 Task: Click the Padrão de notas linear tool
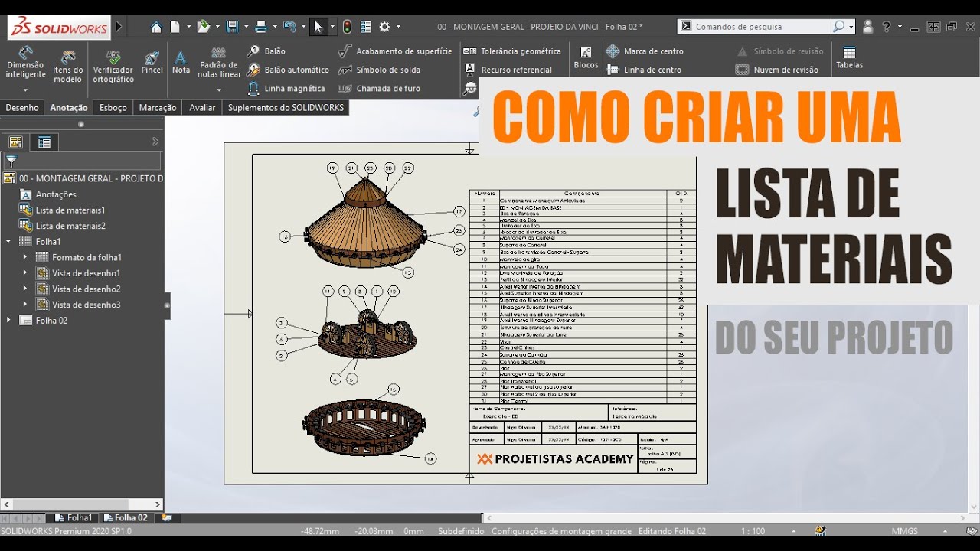click(219, 62)
